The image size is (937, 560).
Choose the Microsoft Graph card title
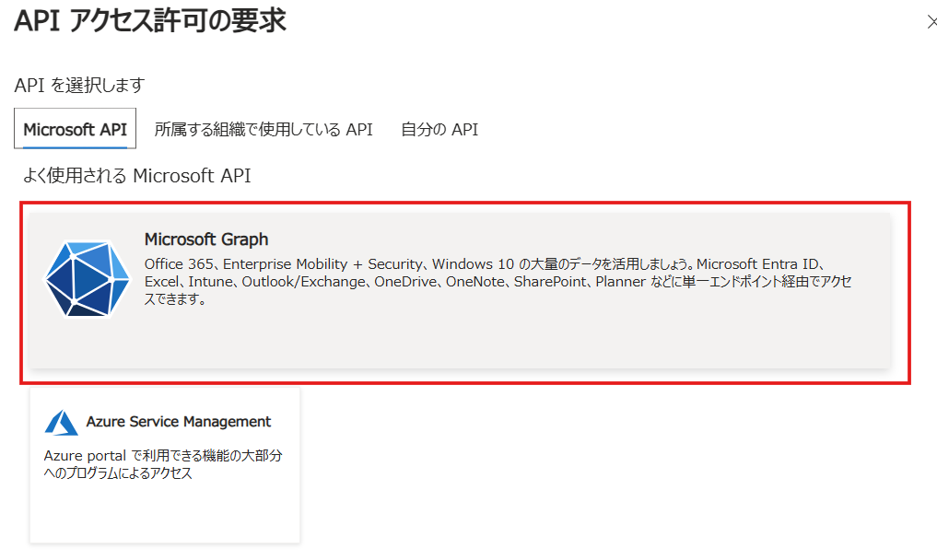click(x=206, y=239)
